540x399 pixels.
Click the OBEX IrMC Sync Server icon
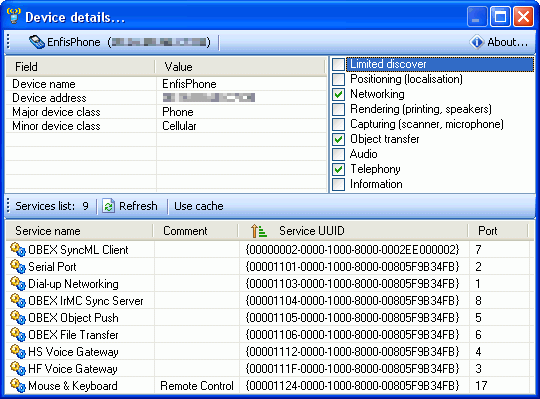(x=18, y=300)
